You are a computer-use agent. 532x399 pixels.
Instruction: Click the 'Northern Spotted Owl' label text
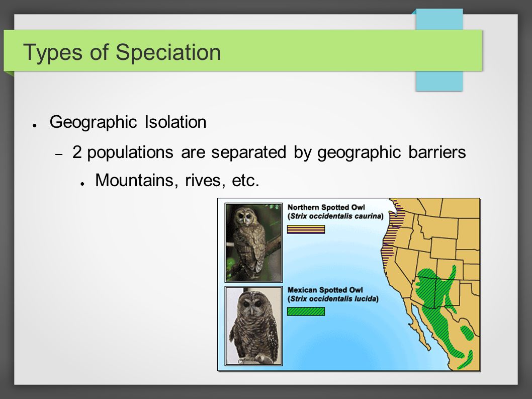click(326, 207)
